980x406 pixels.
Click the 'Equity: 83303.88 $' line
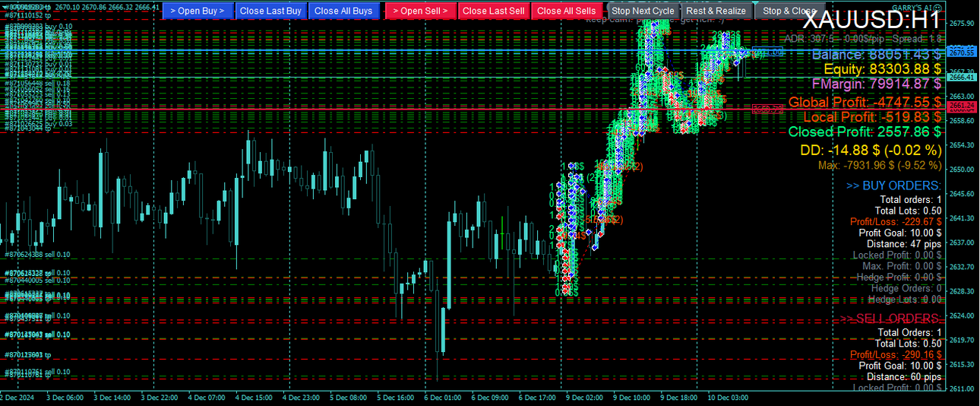[x=883, y=69]
